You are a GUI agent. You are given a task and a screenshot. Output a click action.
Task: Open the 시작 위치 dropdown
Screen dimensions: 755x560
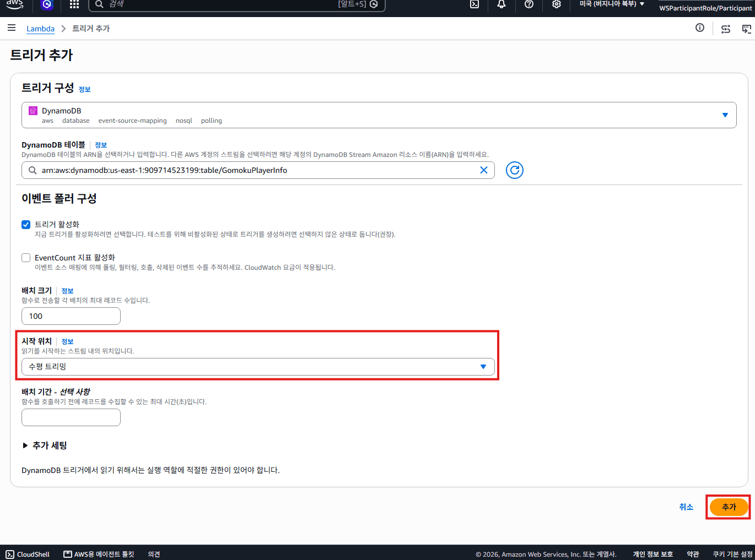pos(258,367)
